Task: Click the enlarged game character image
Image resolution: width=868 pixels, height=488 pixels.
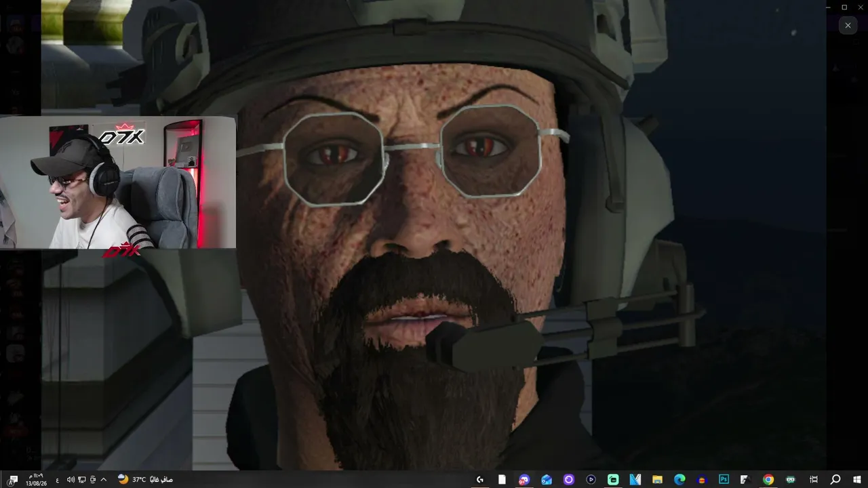Action: (x=434, y=235)
